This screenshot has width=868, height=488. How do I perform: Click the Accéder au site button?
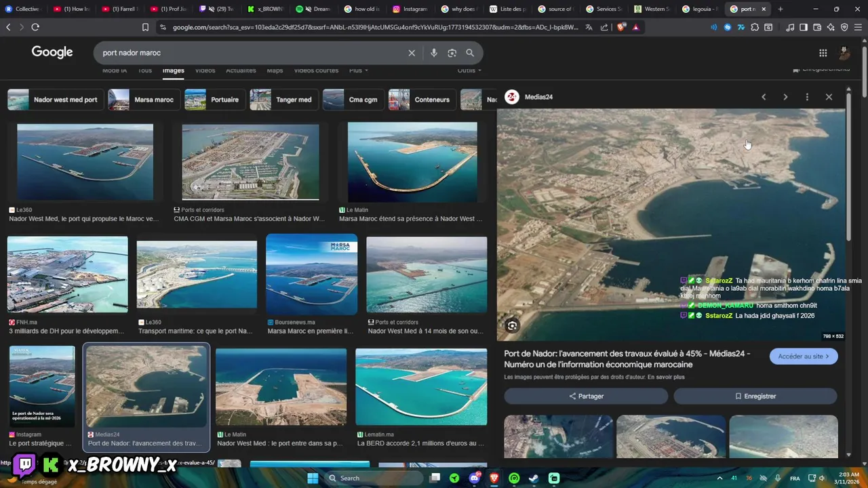coord(804,357)
